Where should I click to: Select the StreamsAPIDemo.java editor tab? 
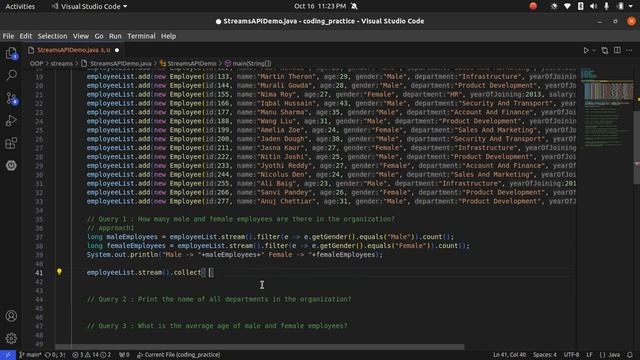pos(73,50)
